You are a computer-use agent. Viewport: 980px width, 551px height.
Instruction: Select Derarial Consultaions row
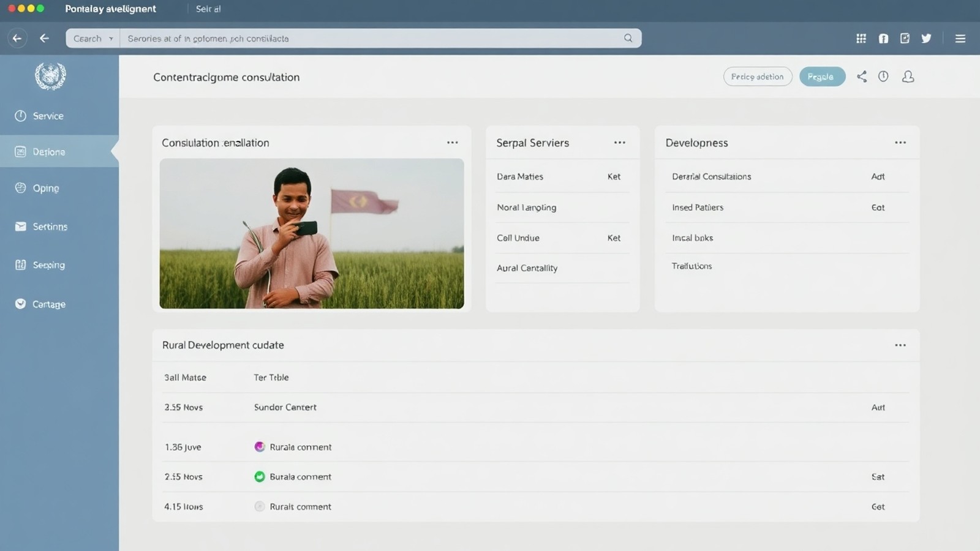coord(787,176)
